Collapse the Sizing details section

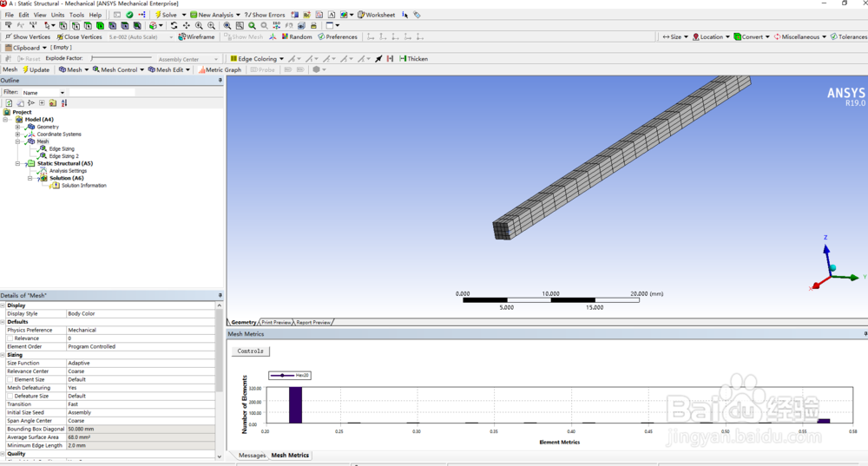pos(3,355)
